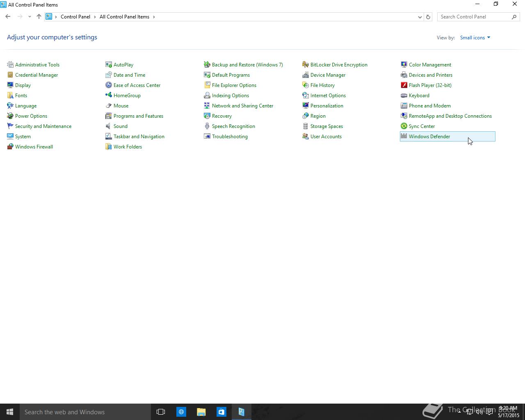Open the Recovery link
The height and width of the screenshot is (420, 525).
[x=222, y=116]
